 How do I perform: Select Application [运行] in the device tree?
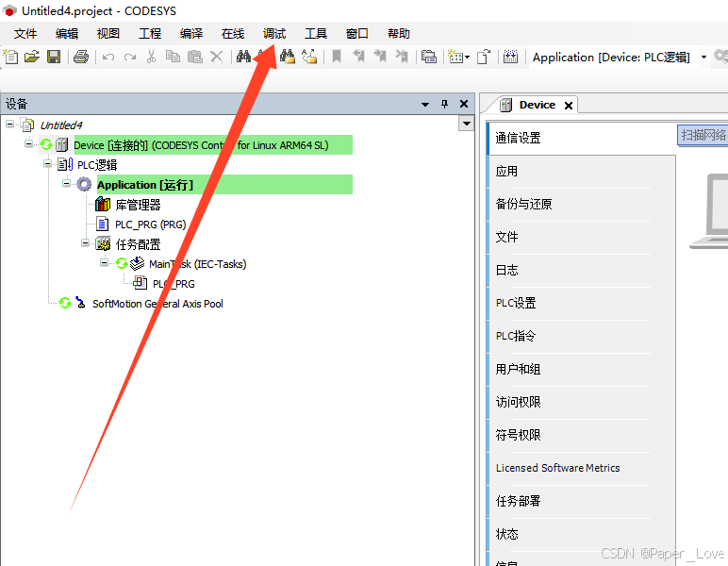point(145,185)
